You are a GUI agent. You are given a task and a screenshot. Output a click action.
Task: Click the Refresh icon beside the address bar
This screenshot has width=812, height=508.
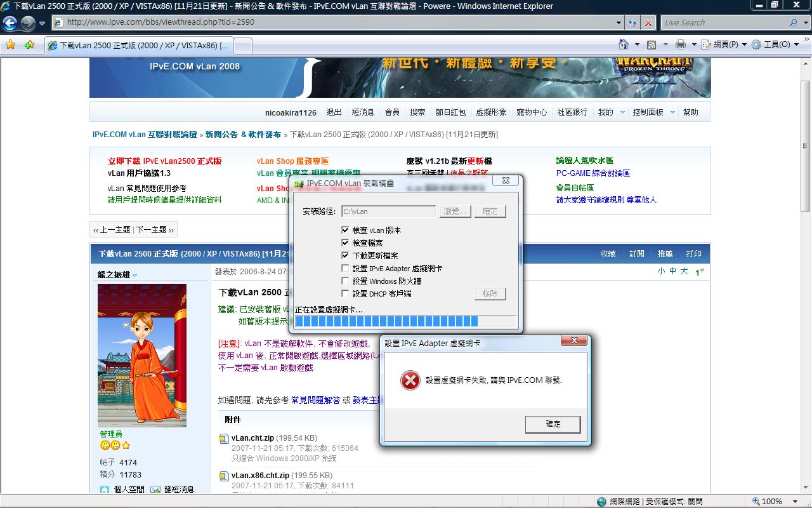(x=632, y=22)
